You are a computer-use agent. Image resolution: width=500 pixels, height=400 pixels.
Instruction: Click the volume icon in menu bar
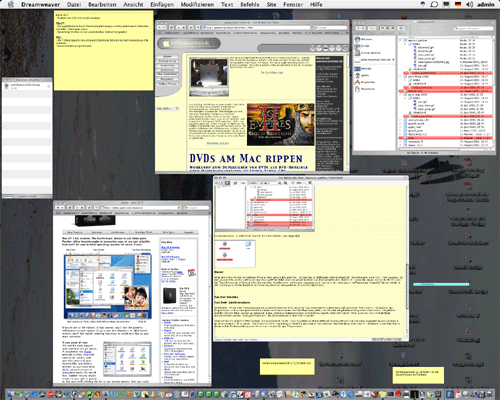469,4
